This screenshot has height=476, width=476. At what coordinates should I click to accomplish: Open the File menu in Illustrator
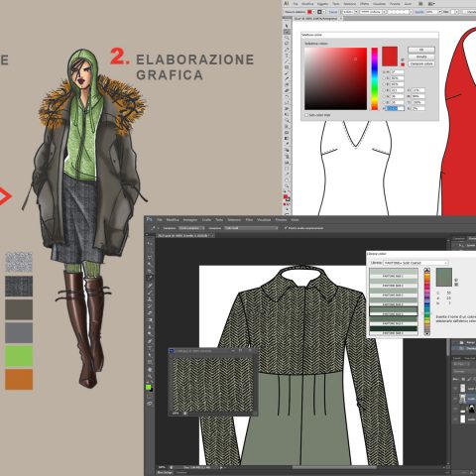[x=296, y=4]
